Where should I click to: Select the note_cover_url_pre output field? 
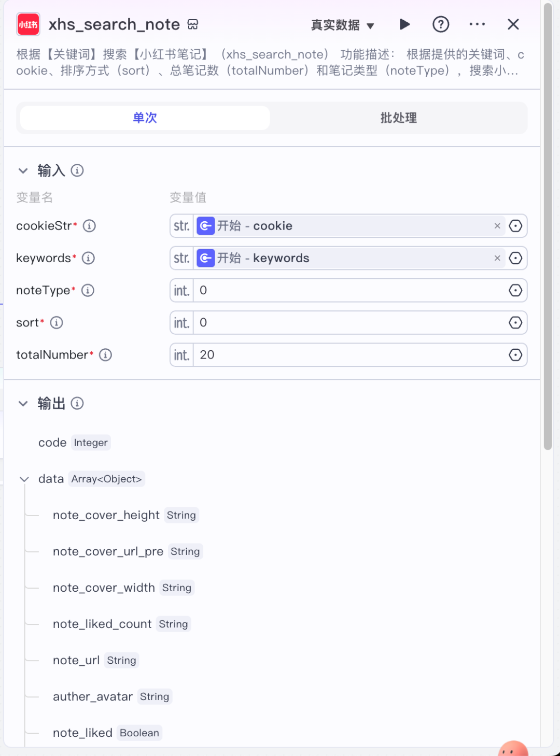coord(128,551)
